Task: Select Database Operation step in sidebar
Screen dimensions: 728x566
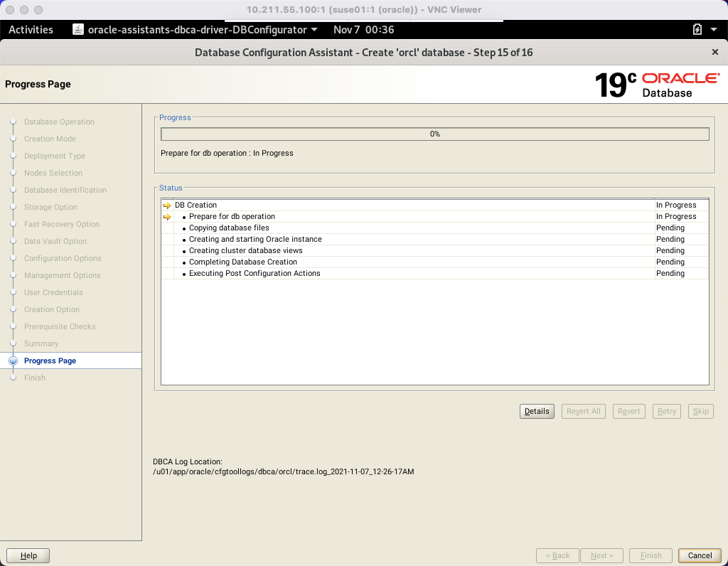Action: pyautogui.click(x=59, y=122)
